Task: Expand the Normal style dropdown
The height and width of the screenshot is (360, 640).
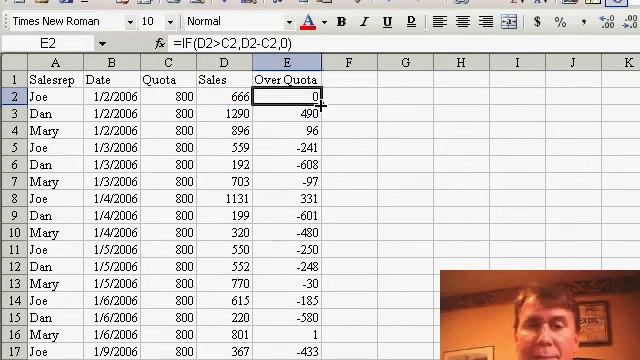Action: [x=289, y=22]
